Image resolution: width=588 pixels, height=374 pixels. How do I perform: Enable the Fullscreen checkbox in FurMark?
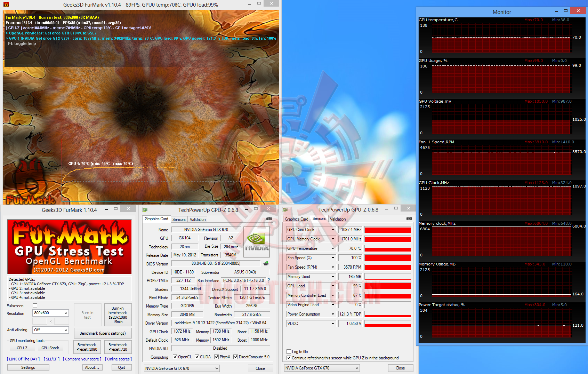[35, 306]
